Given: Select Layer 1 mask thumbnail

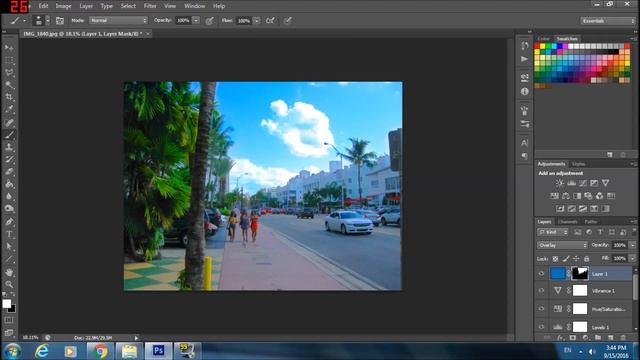Looking at the screenshot, I should pos(580,273).
